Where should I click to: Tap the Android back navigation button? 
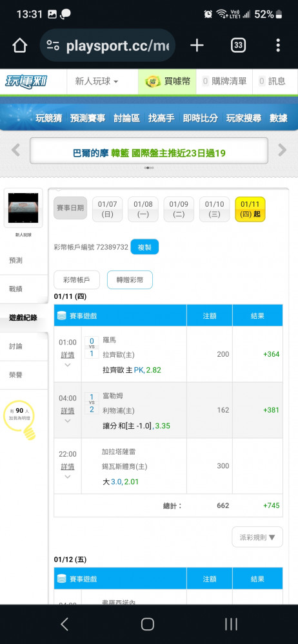65,624
